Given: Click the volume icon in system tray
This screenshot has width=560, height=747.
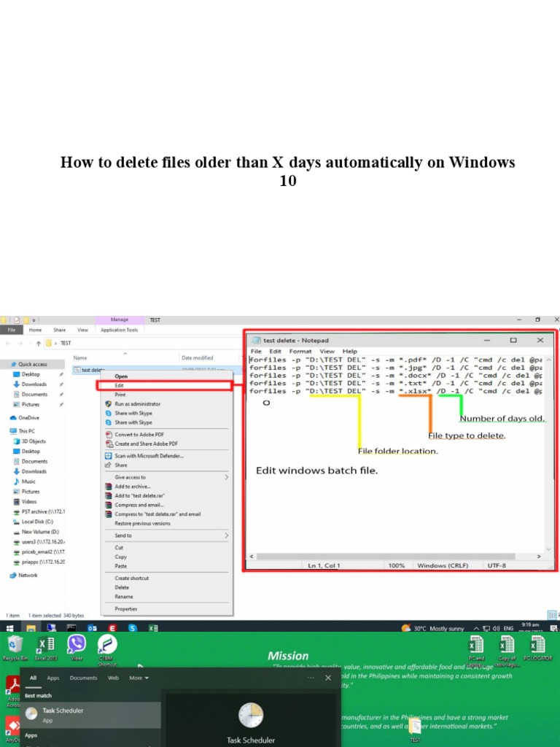Looking at the screenshot, I should [496, 628].
